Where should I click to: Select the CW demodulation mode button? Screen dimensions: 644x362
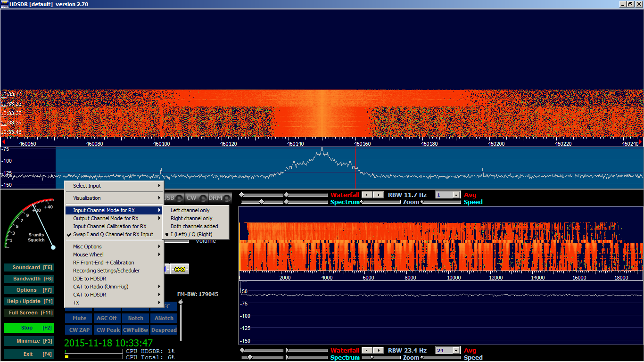click(x=196, y=198)
